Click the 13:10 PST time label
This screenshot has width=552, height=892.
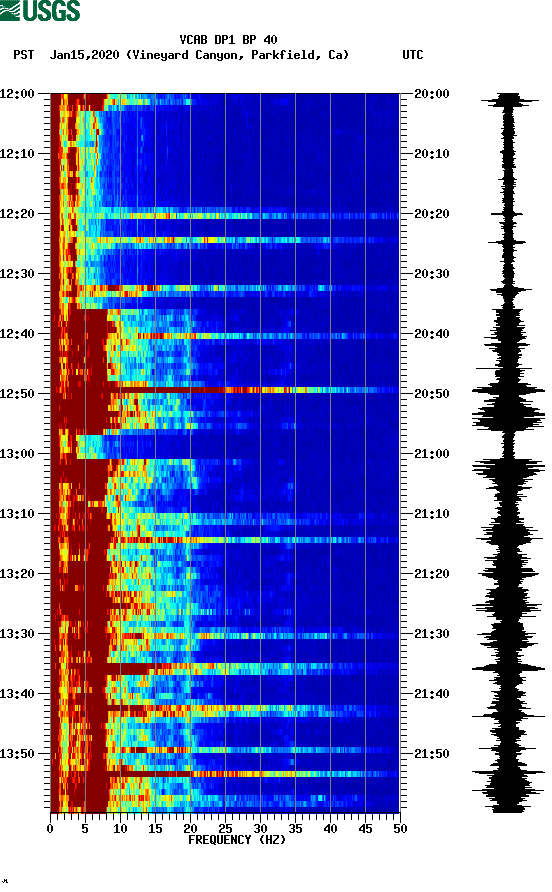[17, 514]
